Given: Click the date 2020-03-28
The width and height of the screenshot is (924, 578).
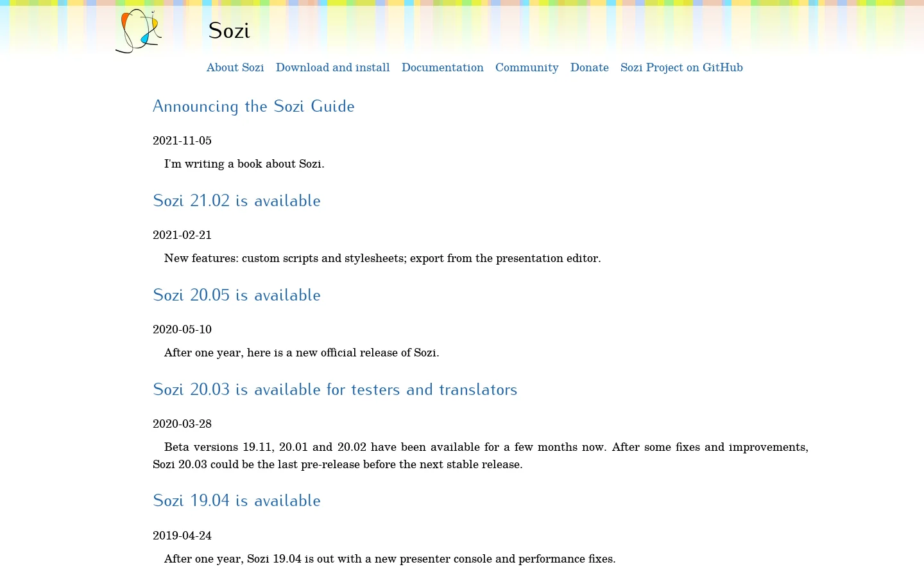Looking at the screenshot, I should point(182,424).
